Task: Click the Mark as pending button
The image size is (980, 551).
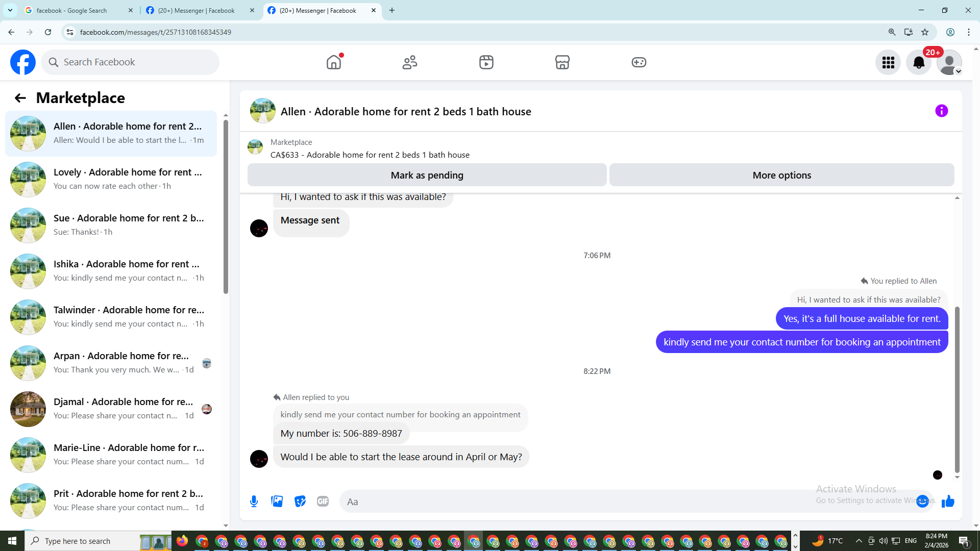Action: (x=427, y=175)
